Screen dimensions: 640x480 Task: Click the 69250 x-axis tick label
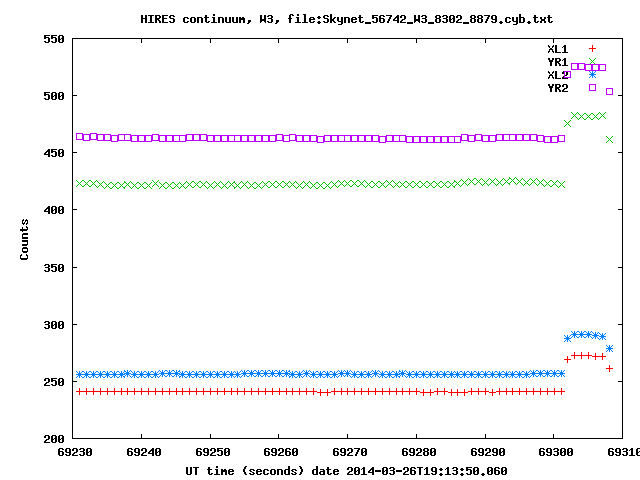pyautogui.click(x=213, y=452)
